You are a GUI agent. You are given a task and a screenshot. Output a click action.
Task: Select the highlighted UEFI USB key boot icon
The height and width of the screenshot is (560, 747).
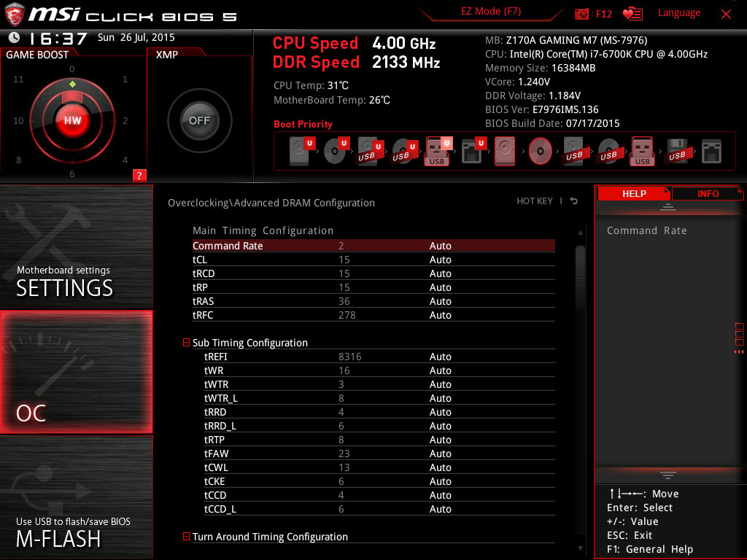pos(438,151)
